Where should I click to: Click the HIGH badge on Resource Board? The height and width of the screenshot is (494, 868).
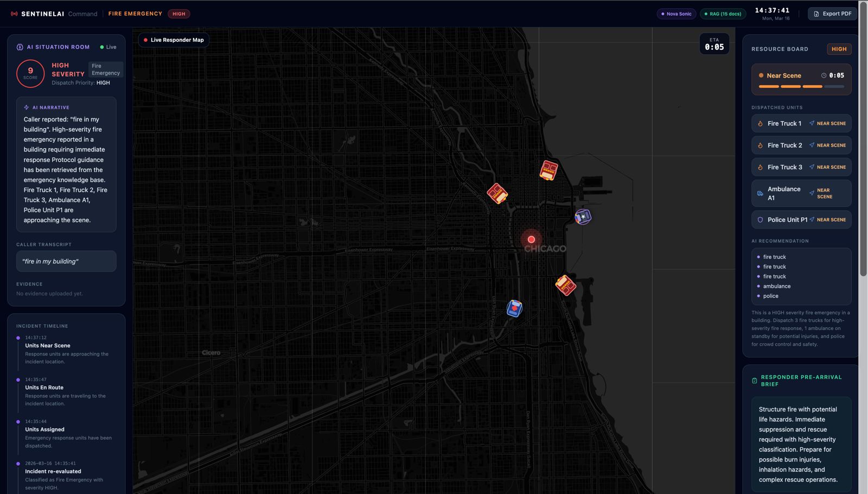[839, 49]
